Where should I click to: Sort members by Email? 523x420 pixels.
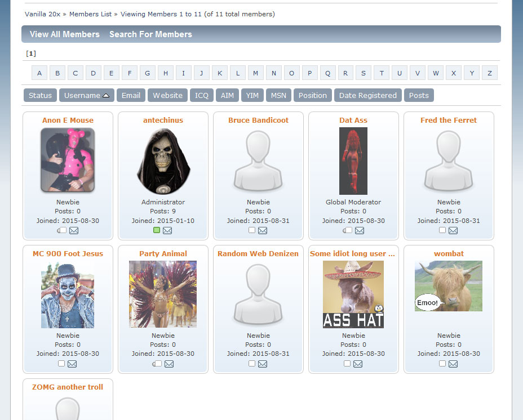(x=131, y=95)
